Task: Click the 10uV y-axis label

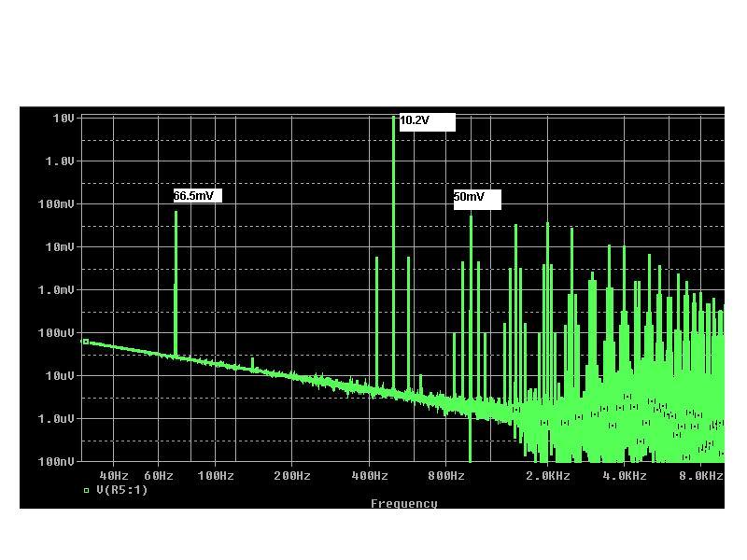Action: (60, 376)
